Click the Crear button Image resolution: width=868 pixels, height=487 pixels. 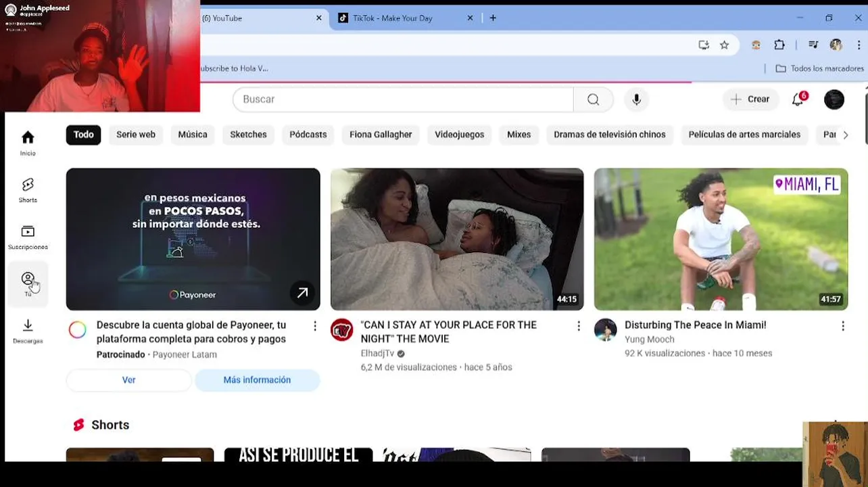(750, 99)
